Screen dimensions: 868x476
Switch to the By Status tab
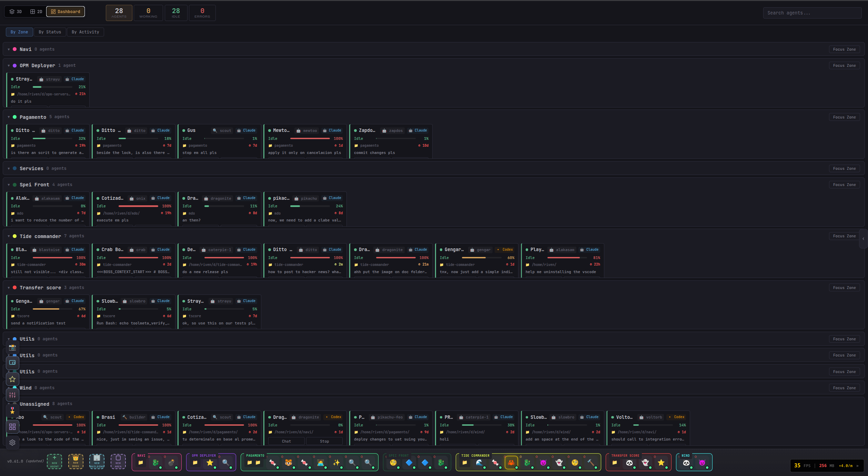[50, 32]
